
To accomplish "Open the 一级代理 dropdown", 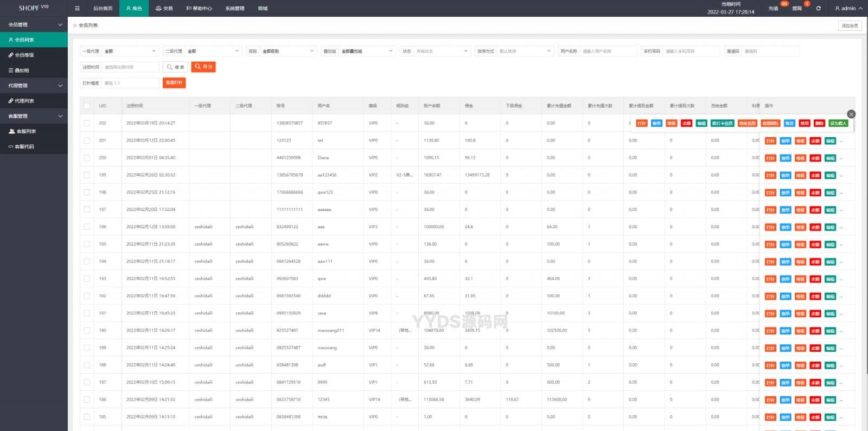I will [x=130, y=51].
